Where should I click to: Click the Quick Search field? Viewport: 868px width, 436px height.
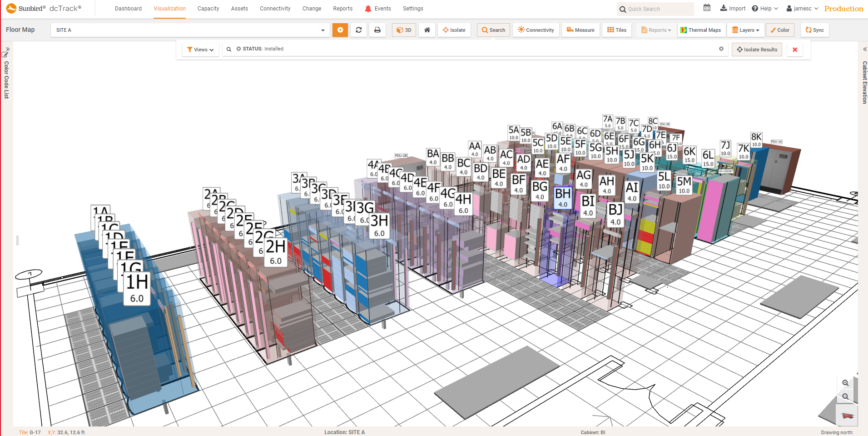655,9
